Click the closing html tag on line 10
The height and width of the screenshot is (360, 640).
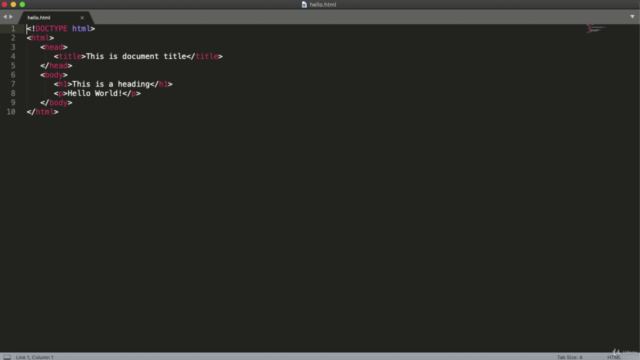[42, 112]
